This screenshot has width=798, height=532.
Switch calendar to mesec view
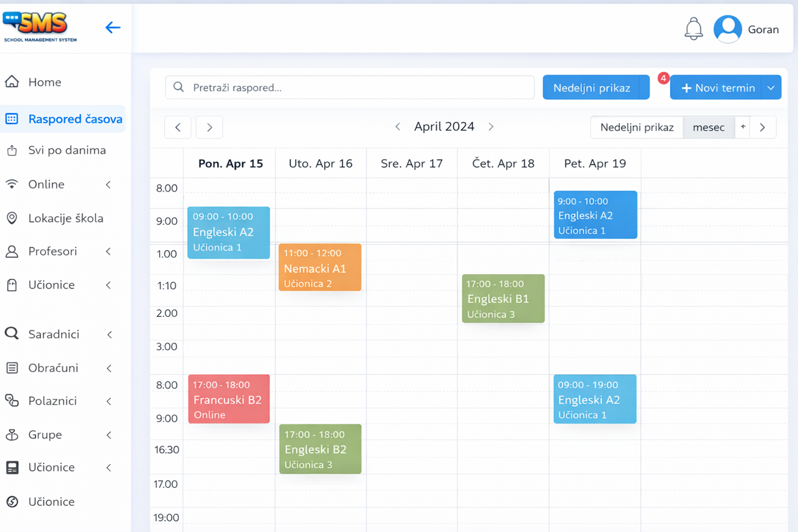708,127
